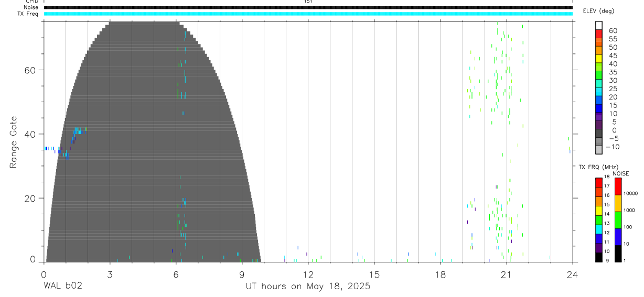Click the black TX FRQ swatch between 9 and 10
Viewport: 644px width, 297px height.
(599, 257)
